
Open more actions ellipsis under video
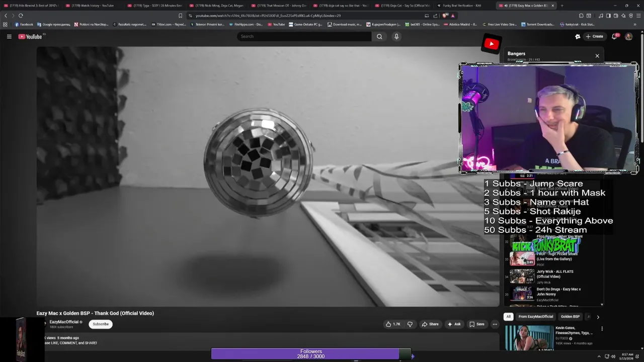point(495,324)
